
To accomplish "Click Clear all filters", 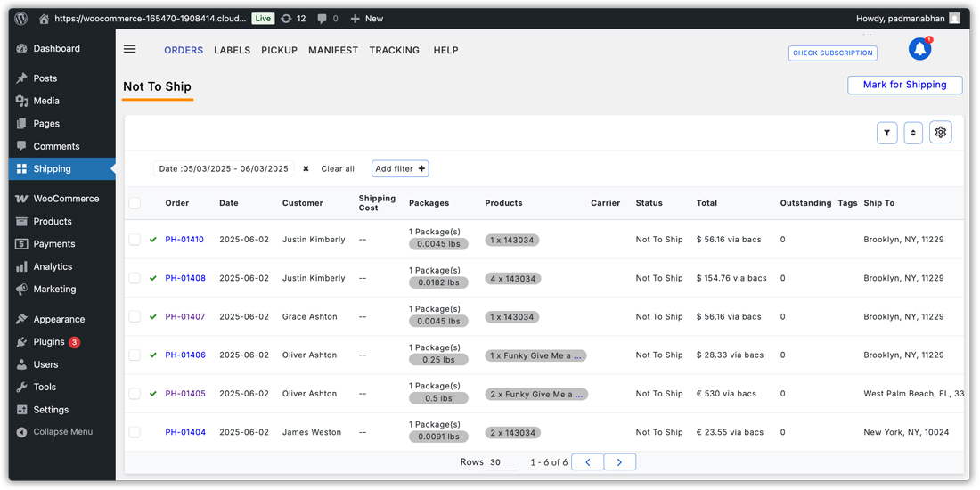I will pyautogui.click(x=338, y=168).
